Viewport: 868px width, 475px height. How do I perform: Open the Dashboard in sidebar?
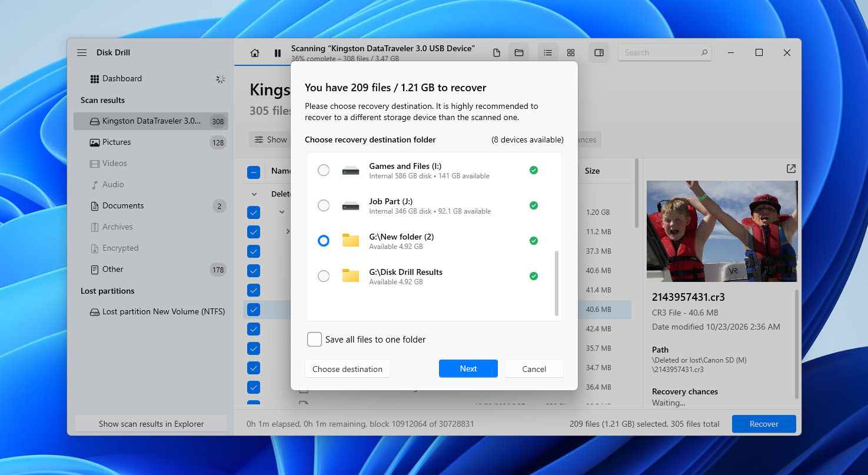click(122, 79)
